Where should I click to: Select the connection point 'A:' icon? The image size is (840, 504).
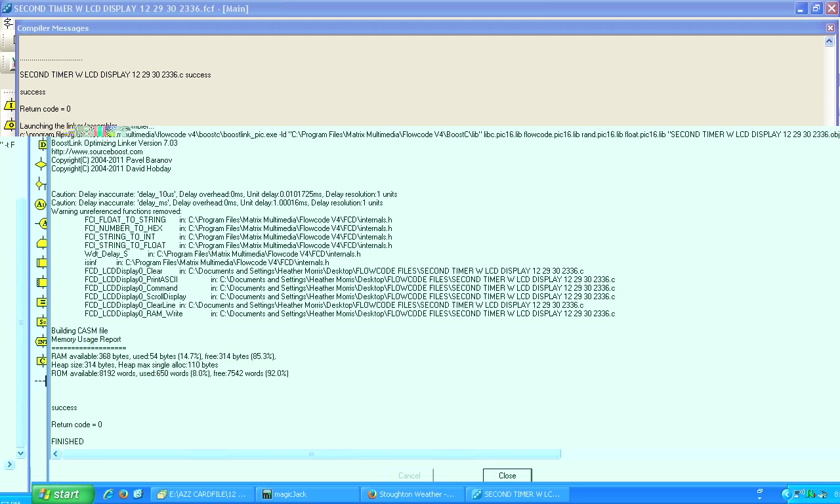tap(40, 204)
